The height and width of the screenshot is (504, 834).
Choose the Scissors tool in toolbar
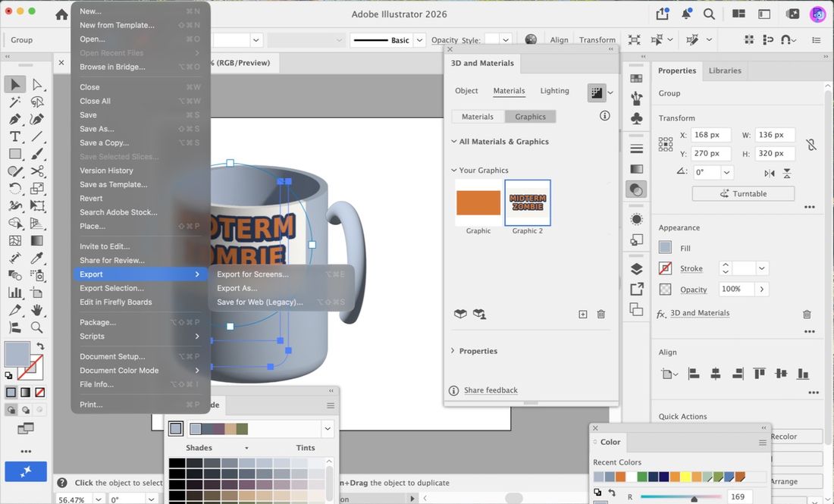click(x=36, y=171)
